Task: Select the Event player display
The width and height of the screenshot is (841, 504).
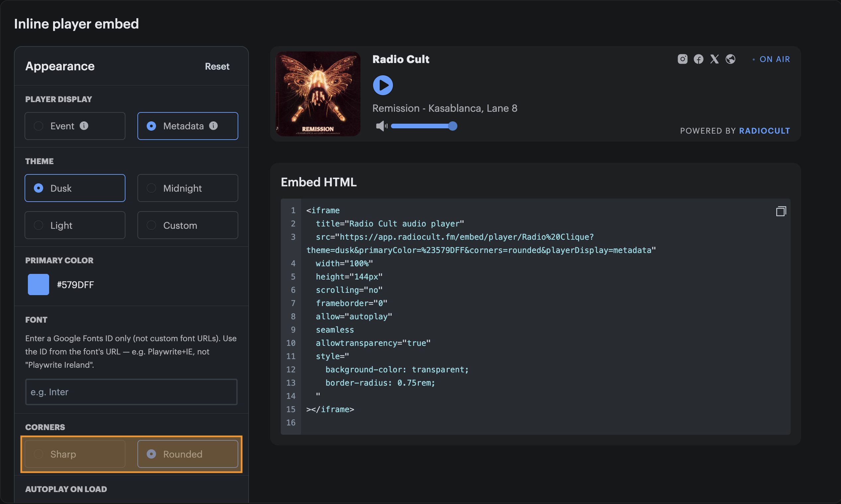Action: (x=75, y=126)
